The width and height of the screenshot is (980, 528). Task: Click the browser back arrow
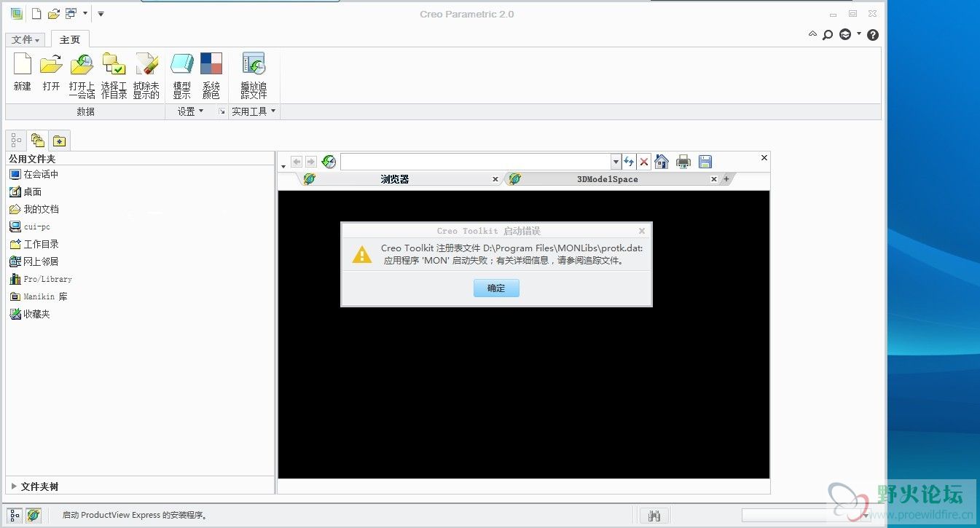click(x=297, y=162)
